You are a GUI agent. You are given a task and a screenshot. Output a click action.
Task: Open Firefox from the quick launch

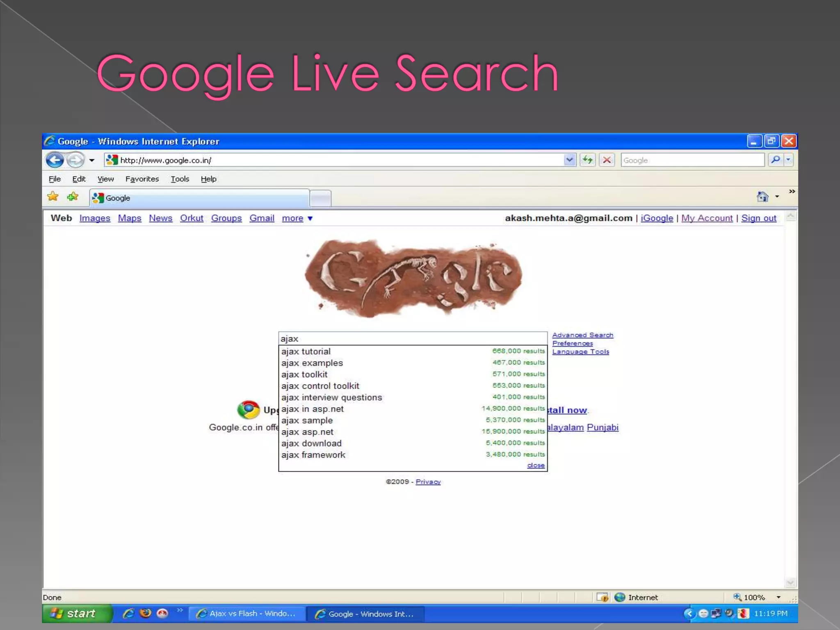[145, 613]
